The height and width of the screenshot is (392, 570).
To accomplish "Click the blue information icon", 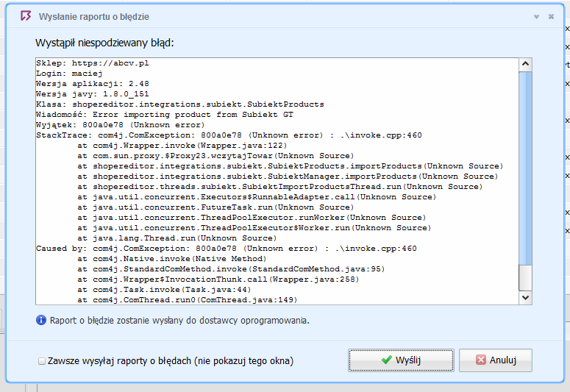I will point(41,320).
